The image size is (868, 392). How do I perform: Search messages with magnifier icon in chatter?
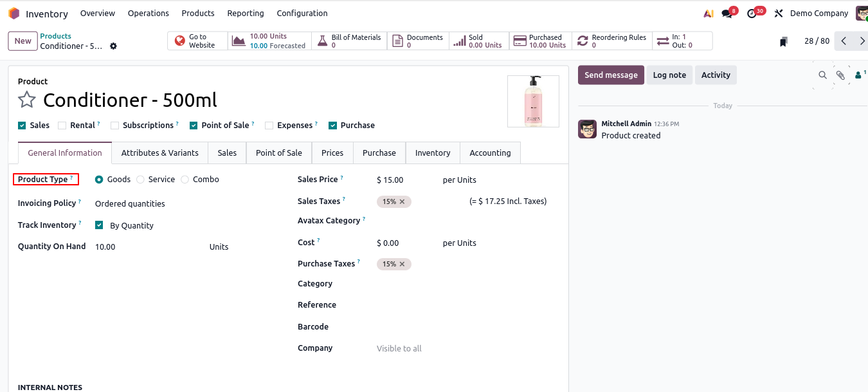[x=822, y=75]
